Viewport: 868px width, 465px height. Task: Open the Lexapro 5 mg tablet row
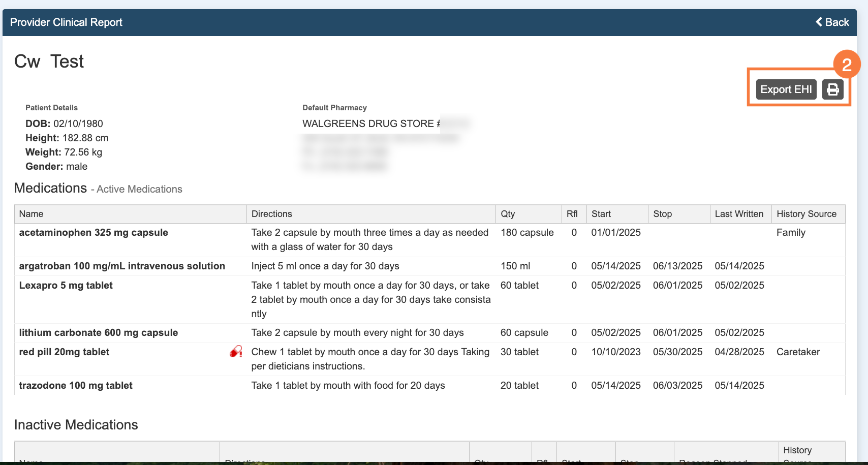point(66,286)
